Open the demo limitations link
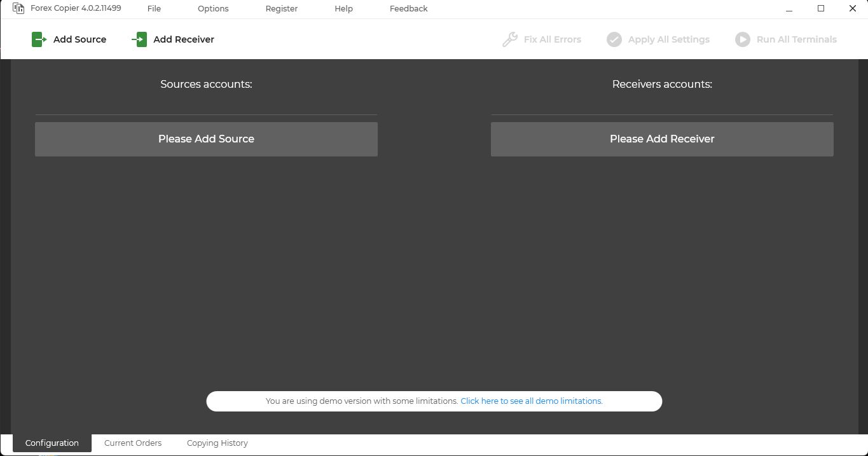 [x=531, y=401]
